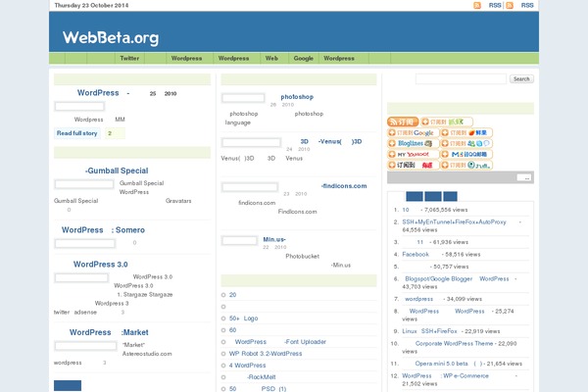Click the 7,065,556 views text in popular list
This screenshot has width=588, height=392.
point(446,210)
